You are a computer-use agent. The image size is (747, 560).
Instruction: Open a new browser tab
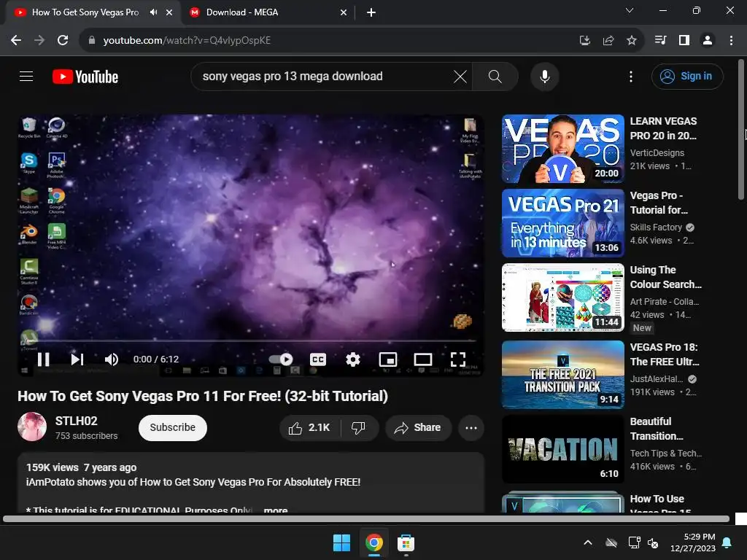coord(371,12)
